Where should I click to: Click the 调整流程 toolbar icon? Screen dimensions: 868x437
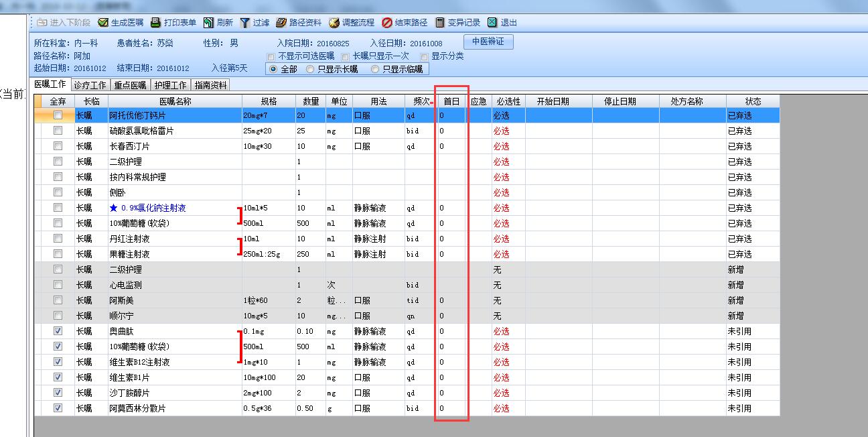pyautogui.click(x=334, y=22)
